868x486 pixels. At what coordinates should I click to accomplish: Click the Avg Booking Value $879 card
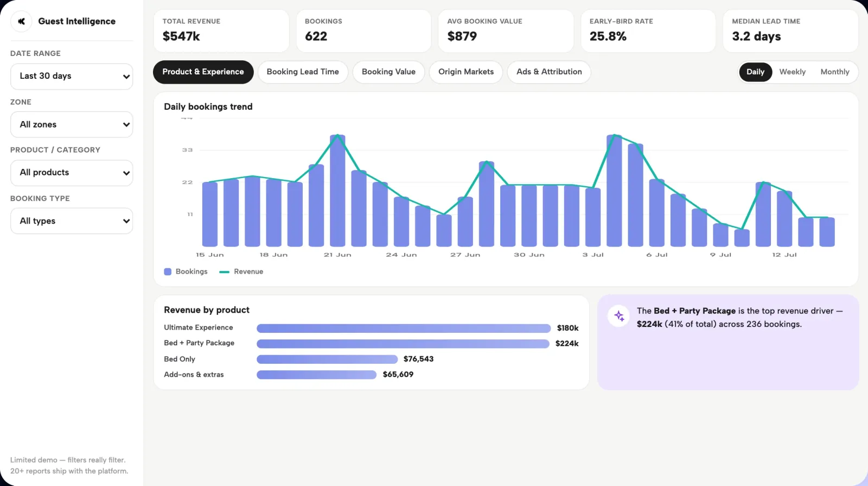click(x=506, y=31)
